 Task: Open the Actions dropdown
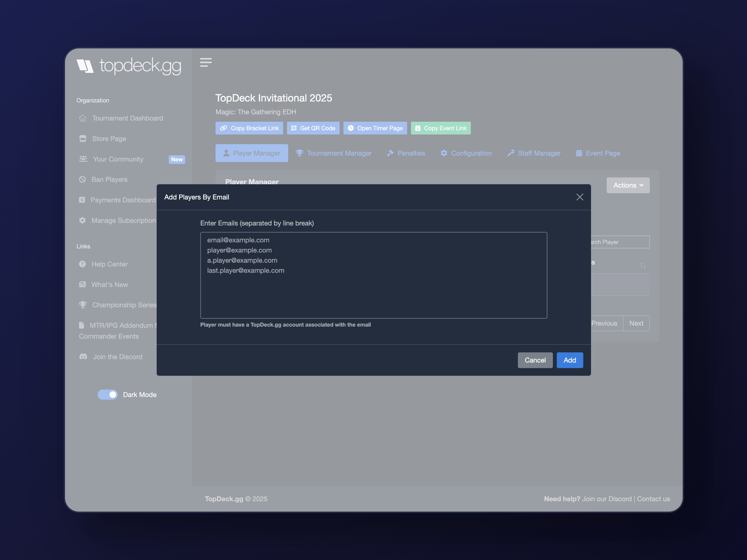tap(628, 185)
